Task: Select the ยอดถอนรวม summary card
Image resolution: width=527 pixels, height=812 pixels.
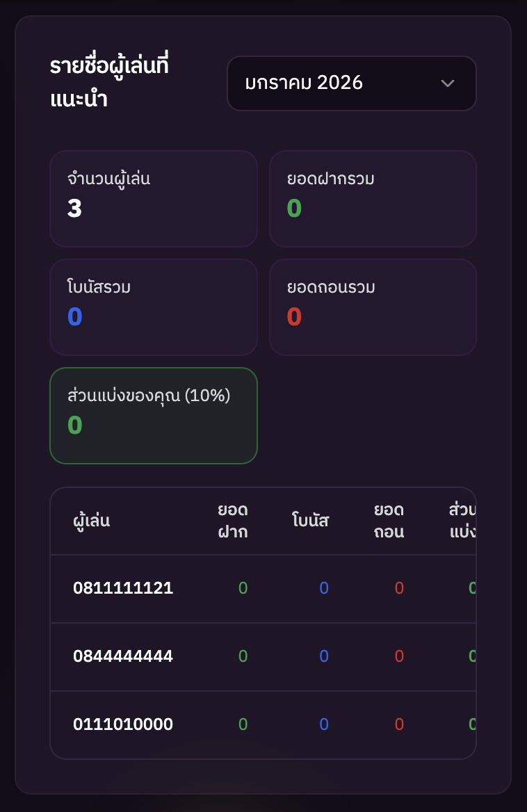Action: 373,307
